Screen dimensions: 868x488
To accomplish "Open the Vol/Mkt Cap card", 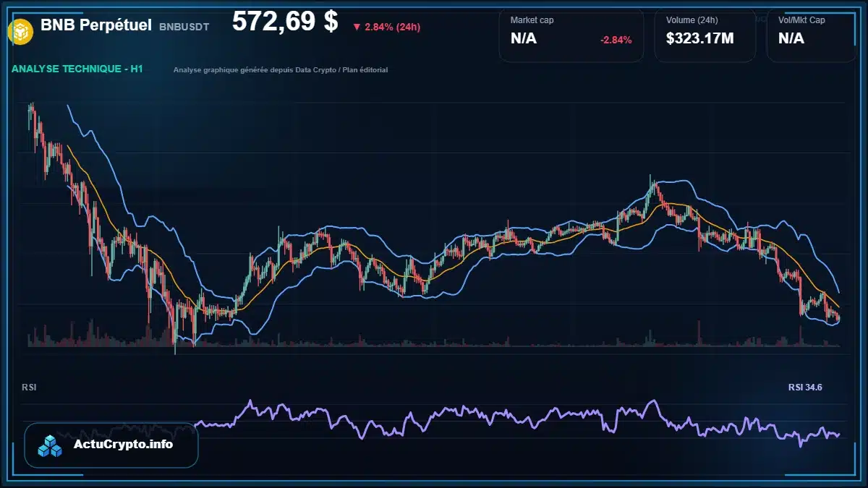I will (x=811, y=35).
